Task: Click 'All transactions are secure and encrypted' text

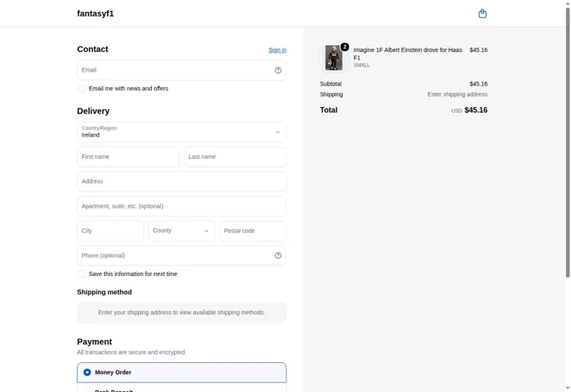Action: point(131,352)
